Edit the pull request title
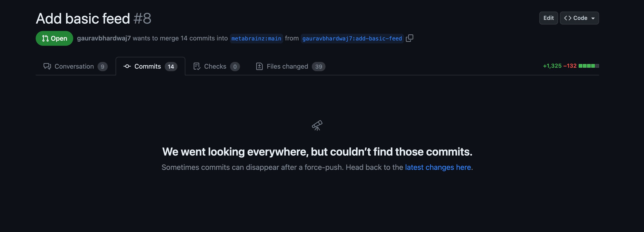Viewport: 644px width, 232px height. pos(548,18)
